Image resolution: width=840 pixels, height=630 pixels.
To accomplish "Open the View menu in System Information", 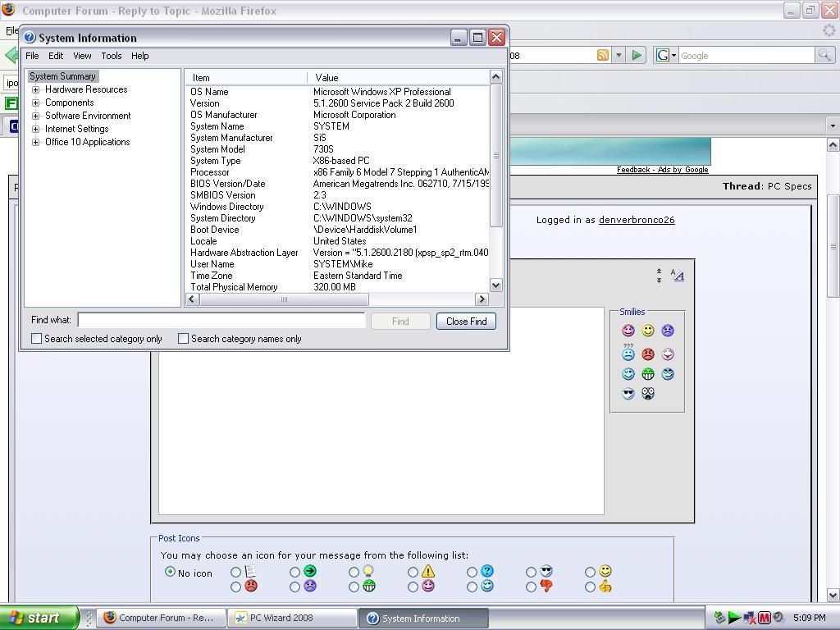I will tap(82, 56).
